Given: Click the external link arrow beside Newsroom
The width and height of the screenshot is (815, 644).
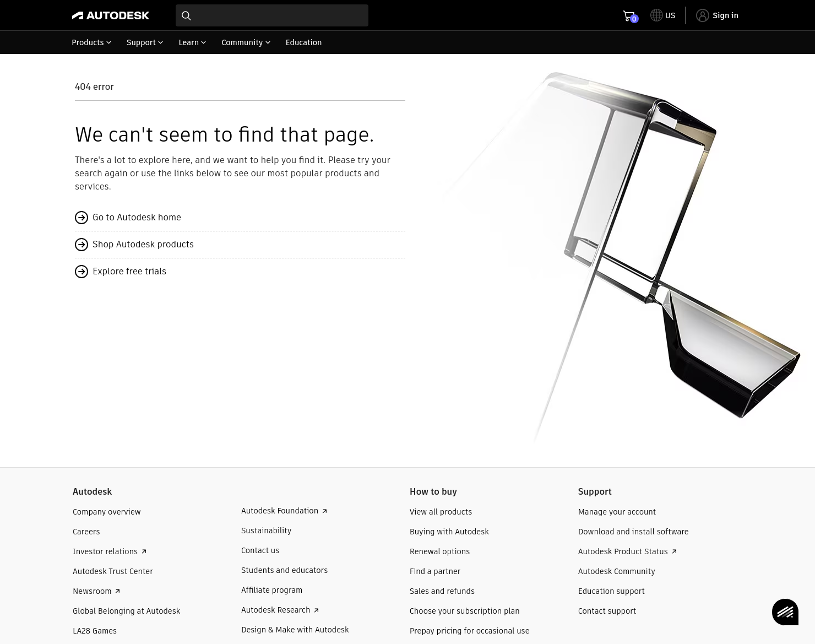Looking at the screenshot, I should point(117,591).
